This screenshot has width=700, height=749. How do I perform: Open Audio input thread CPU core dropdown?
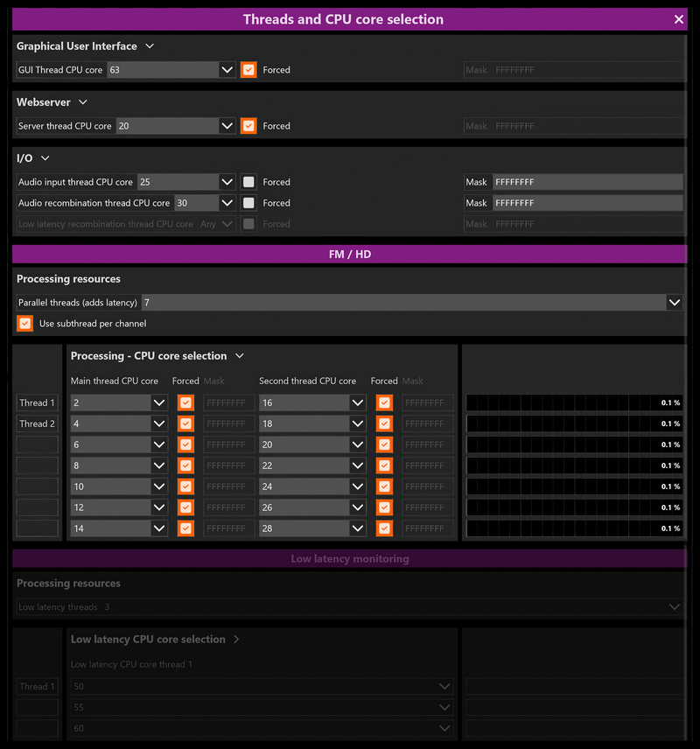click(x=227, y=182)
